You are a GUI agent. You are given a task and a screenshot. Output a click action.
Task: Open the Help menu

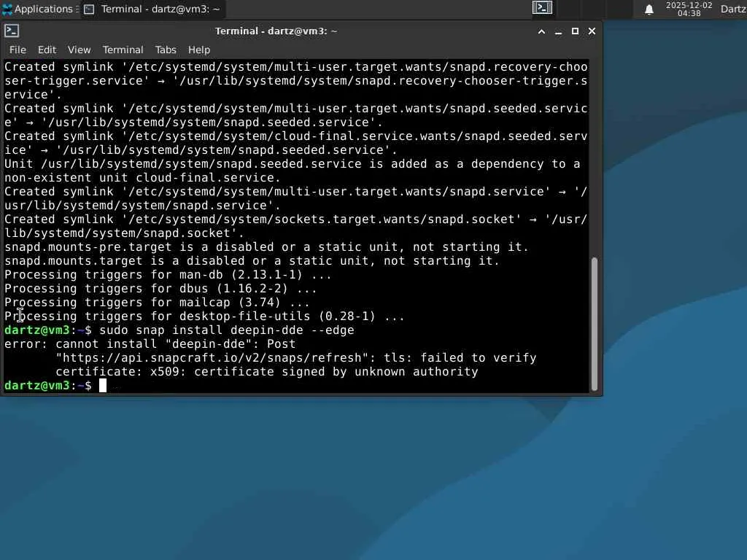click(198, 50)
